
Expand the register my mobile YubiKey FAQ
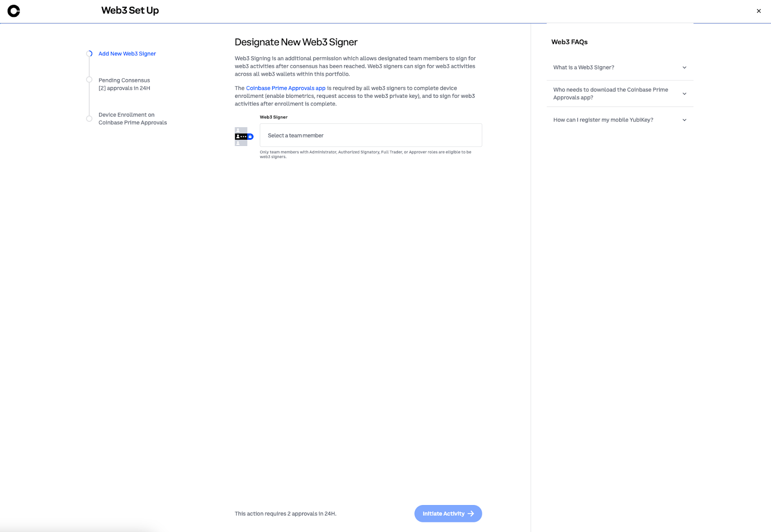[620, 120]
